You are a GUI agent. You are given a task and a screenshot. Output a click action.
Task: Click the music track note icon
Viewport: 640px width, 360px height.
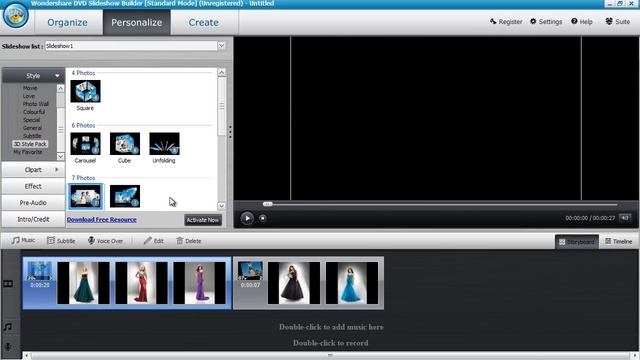(8, 327)
